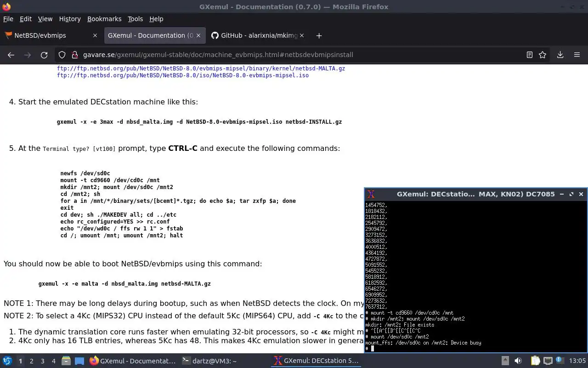Open the clipboard manager tray icon

pyautogui.click(x=535, y=361)
